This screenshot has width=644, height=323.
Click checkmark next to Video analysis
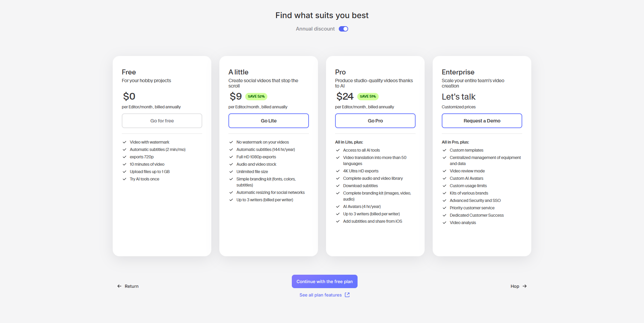[444, 223]
